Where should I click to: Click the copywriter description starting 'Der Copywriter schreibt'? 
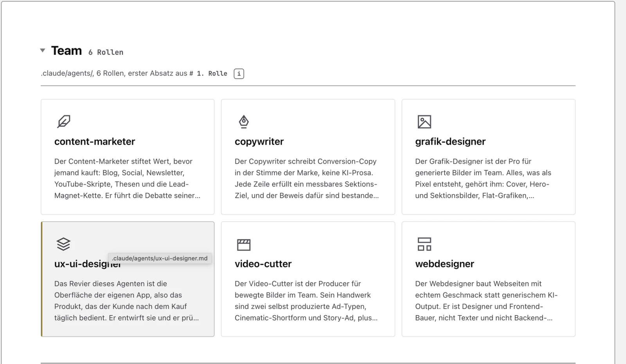(x=307, y=178)
